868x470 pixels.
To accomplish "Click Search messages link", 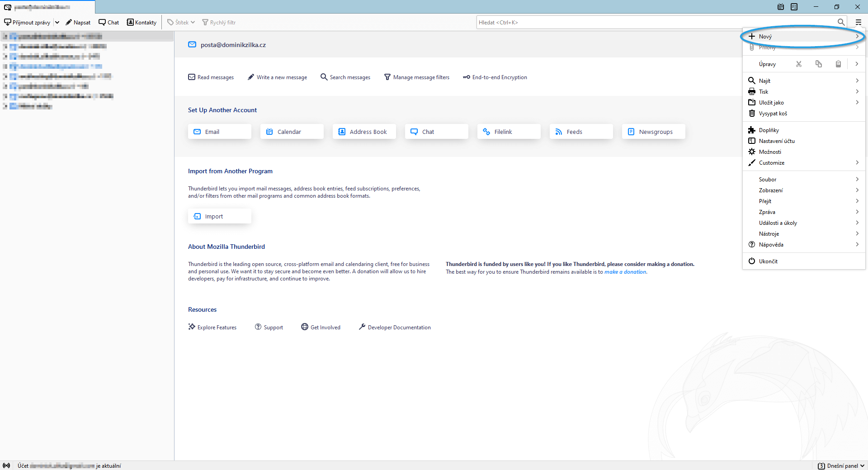I will (345, 77).
